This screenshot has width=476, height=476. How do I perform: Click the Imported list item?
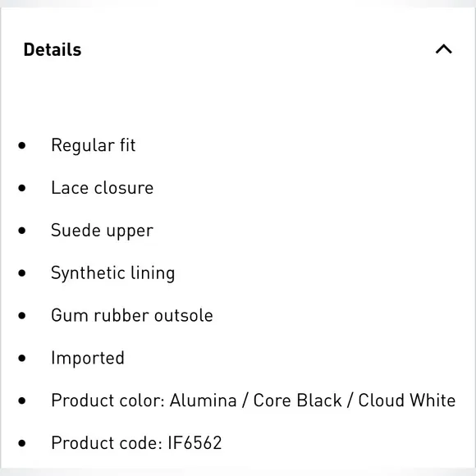point(88,358)
